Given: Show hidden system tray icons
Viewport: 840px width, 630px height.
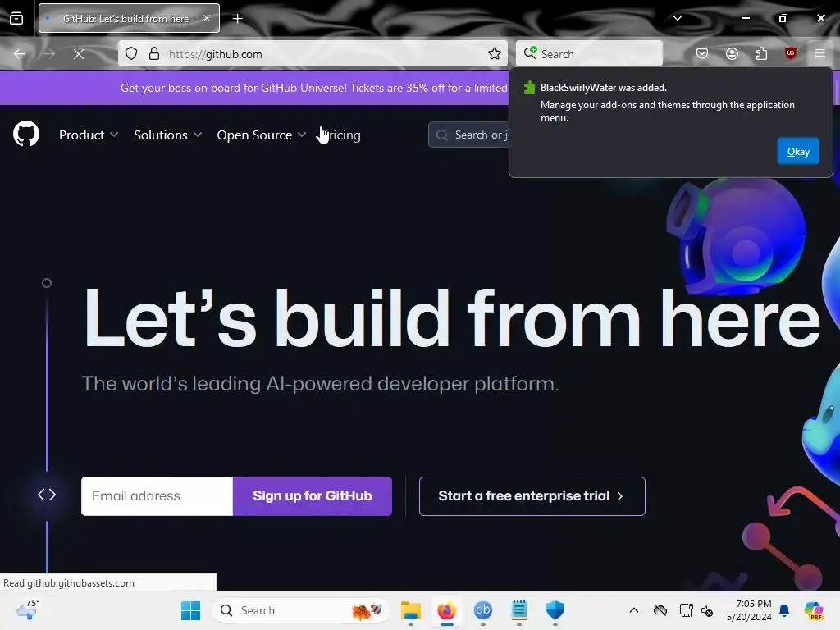Looking at the screenshot, I should pos(634,610).
